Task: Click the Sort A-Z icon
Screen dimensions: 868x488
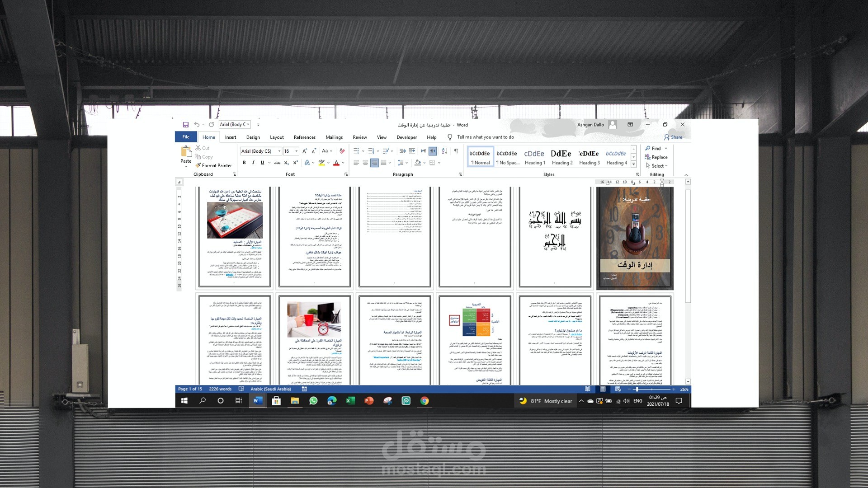Action: (444, 151)
